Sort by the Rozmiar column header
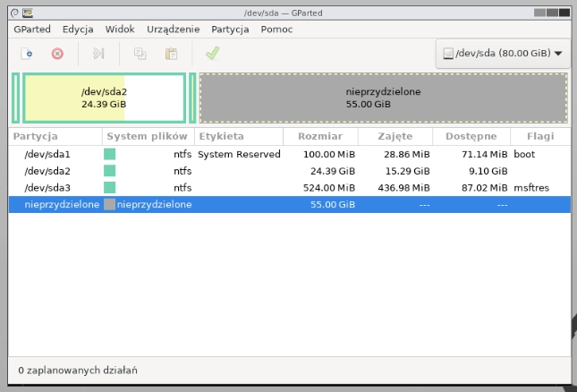Viewport: 577px width, 392px height. [319, 137]
